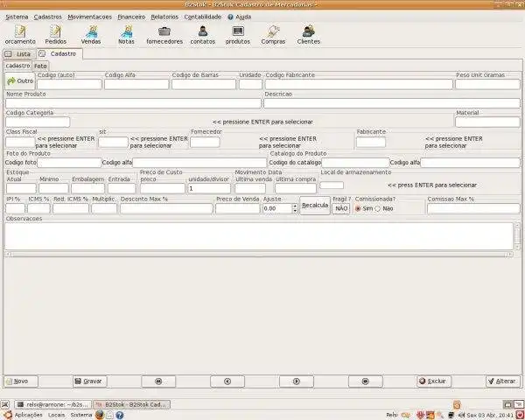Click the Codigo Alfa field
Viewport: 525px width, 420px height.
coord(136,84)
